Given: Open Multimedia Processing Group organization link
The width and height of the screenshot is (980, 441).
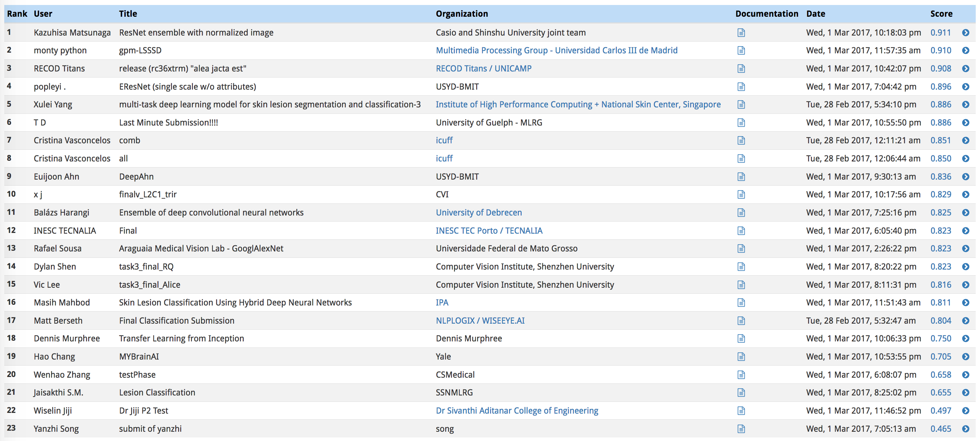Looking at the screenshot, I should [x=556, y=51].
